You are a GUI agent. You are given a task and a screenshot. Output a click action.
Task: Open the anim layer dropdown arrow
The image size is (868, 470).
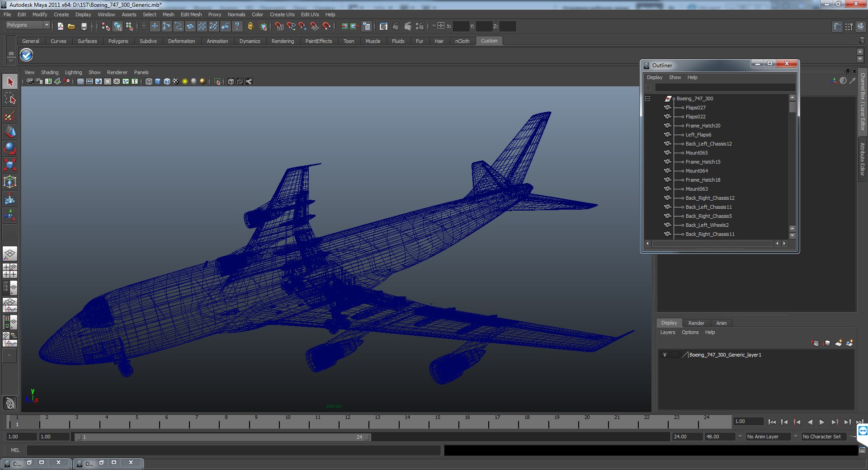(740, 437)
